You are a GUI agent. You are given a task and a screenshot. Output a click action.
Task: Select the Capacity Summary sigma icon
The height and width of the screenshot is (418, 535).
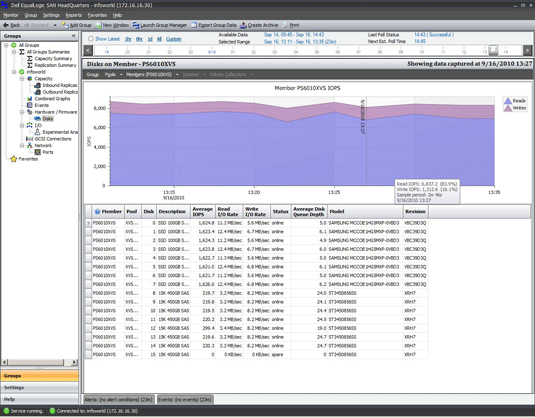click(30, 58)
